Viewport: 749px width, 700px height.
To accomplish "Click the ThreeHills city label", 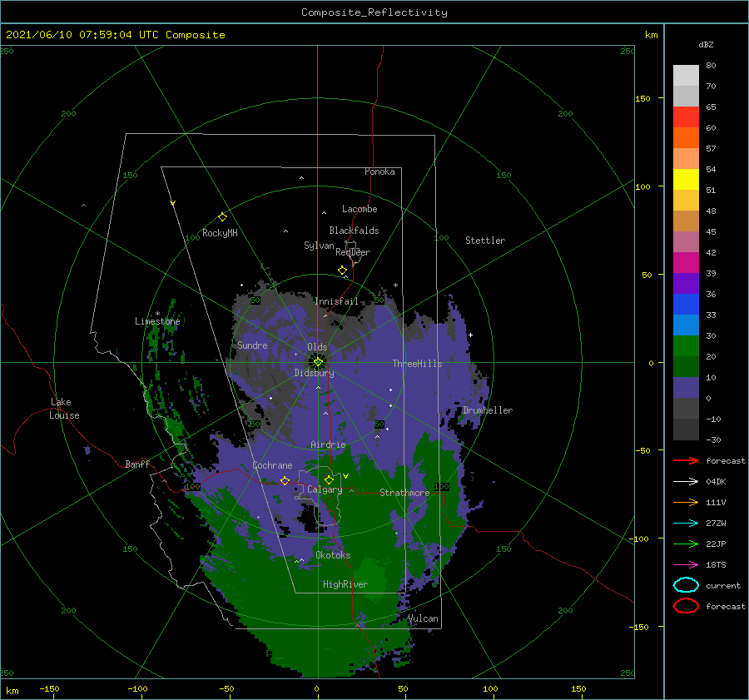I will pyautogui.click(x=417, y=364).
